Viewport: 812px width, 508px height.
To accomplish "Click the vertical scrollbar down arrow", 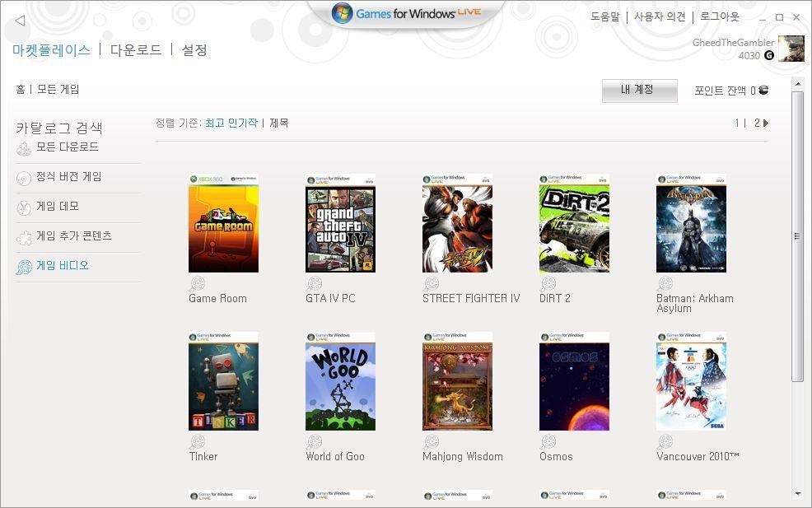I will pos(797,494).
